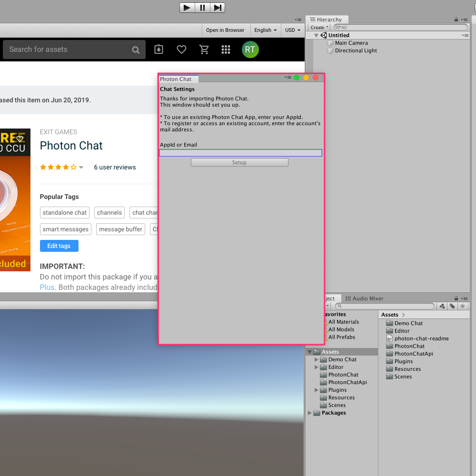Screen dimensions: 476x476
Task: Select PhotonChatApi folder in tree
Action: [x=344, y=382]
